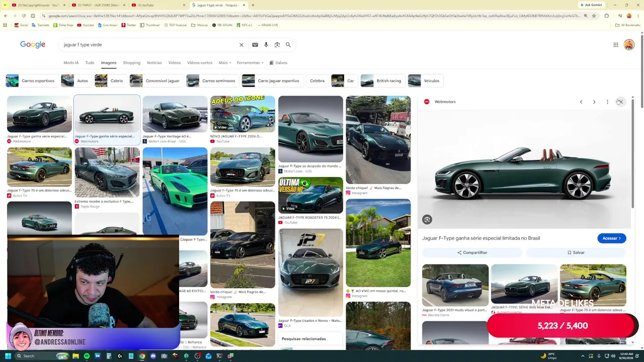Screen dimensions: 644x362
Task: Open the Windows Start menu
Action: coord(8,356)
